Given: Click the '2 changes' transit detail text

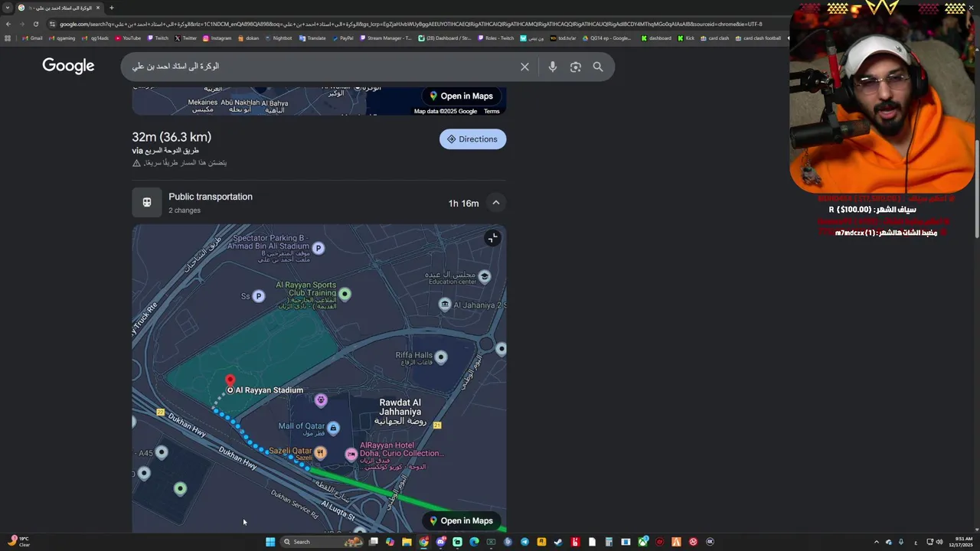Looking at the screenshot, I should click(x=185, y=210).
